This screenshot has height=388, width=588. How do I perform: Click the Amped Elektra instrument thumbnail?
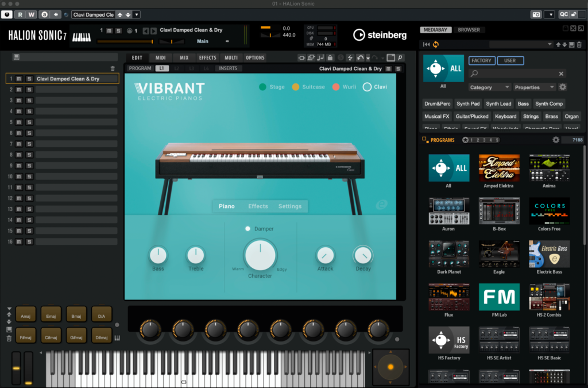coord(499,168)
